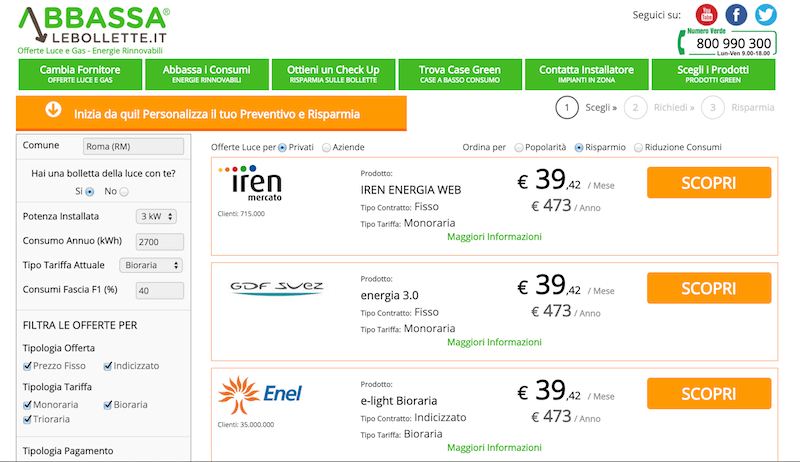
Task: Open the Twitter social icon
Action: [x=766, y=15]
